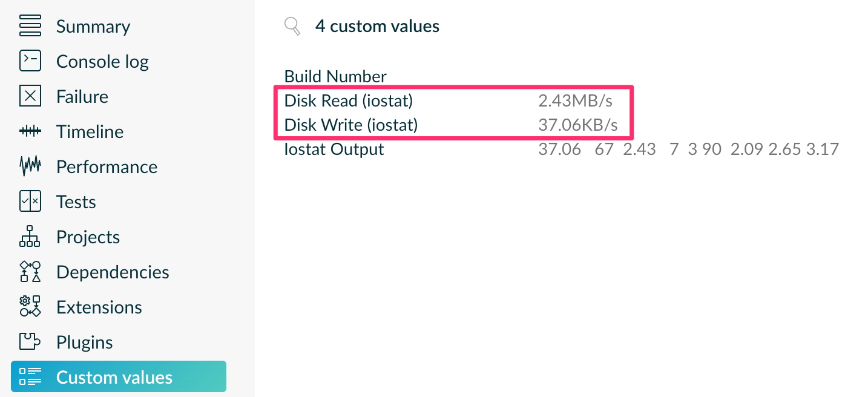Open the Dependencies section

click(113, 272)
